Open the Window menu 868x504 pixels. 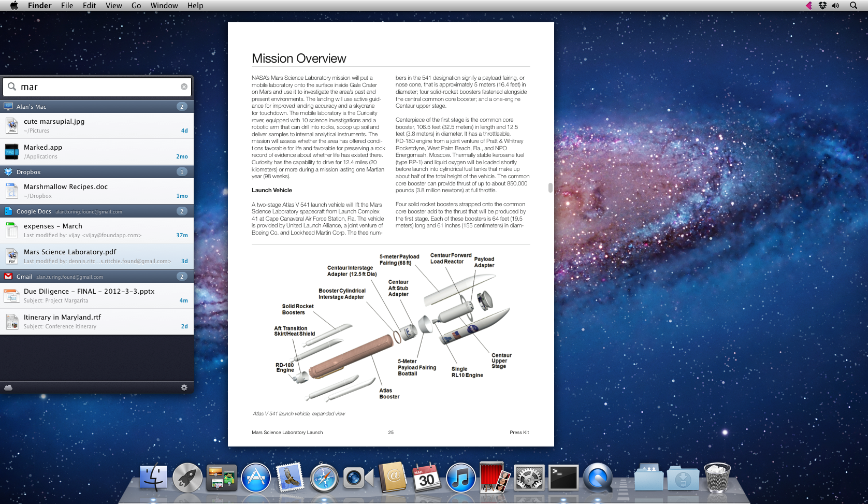(x=164, y=6)
